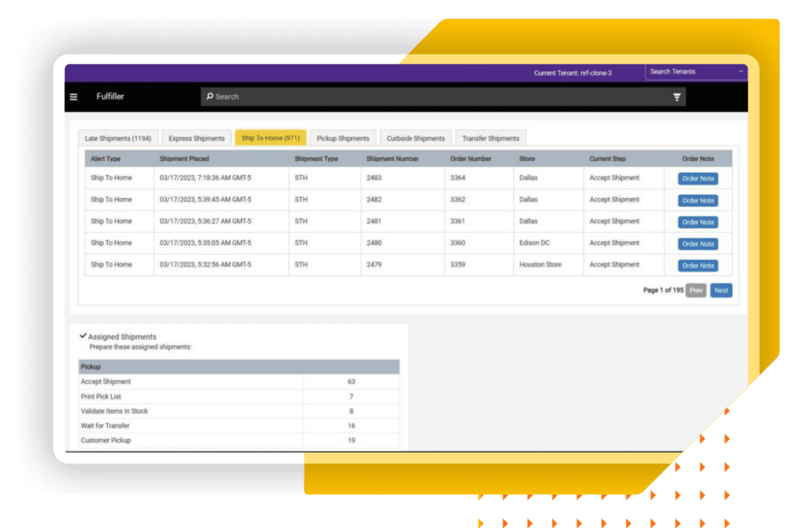
Task: Open the Curbside Shipments tab
Action: (416, 138)
